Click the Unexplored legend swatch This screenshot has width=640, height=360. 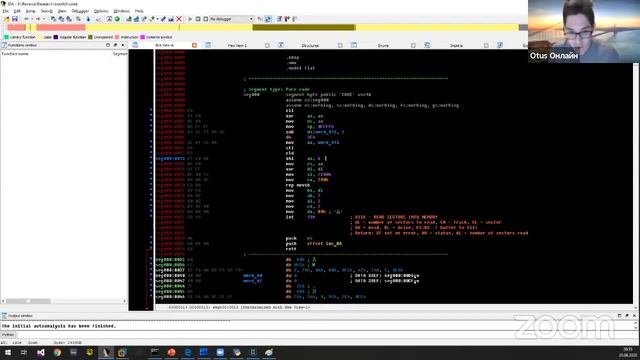click(90, 37)
